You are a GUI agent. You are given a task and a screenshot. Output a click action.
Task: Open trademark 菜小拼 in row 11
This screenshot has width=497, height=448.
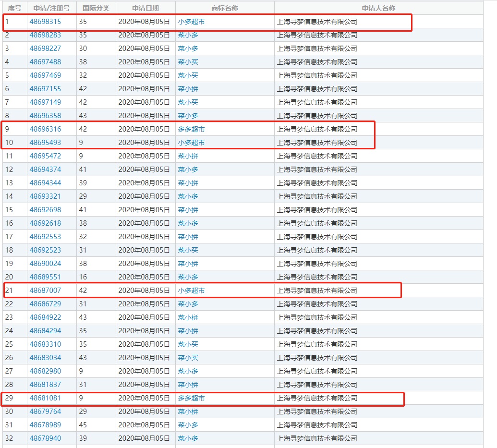(188, 156)
